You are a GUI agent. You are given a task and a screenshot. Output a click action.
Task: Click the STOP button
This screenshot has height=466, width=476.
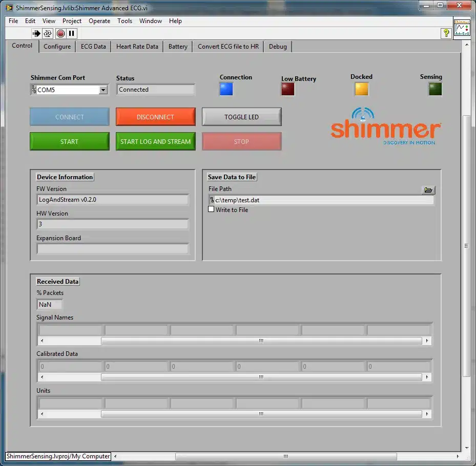[242, 141]
